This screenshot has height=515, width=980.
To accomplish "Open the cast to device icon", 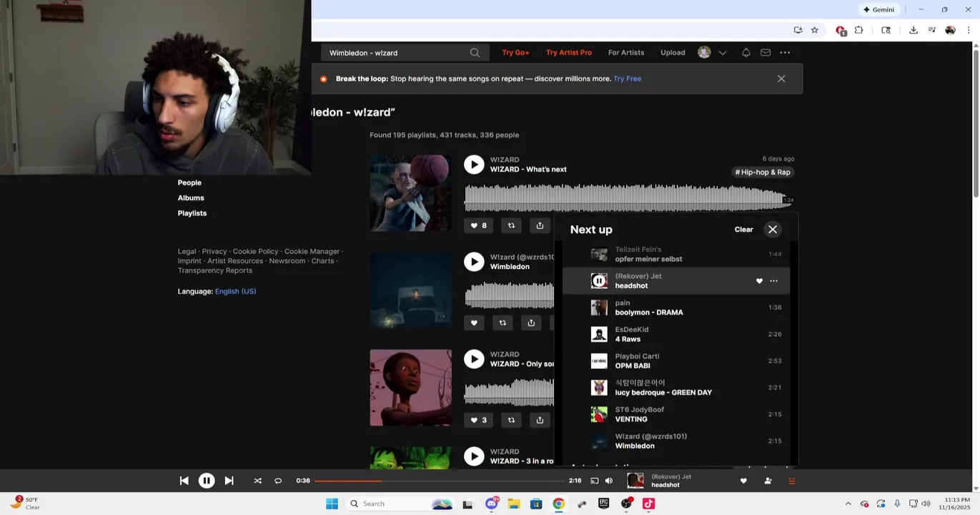I will [594, 481].
